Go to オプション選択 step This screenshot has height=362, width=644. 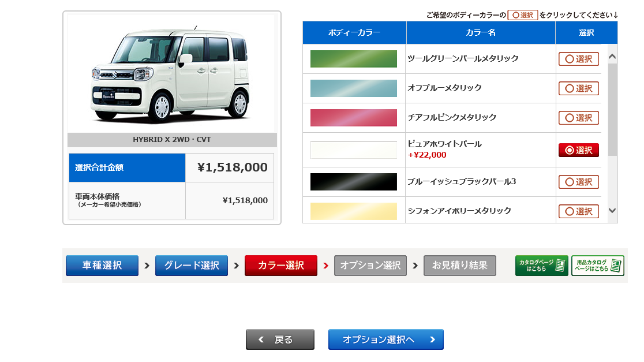coord(370,266)
